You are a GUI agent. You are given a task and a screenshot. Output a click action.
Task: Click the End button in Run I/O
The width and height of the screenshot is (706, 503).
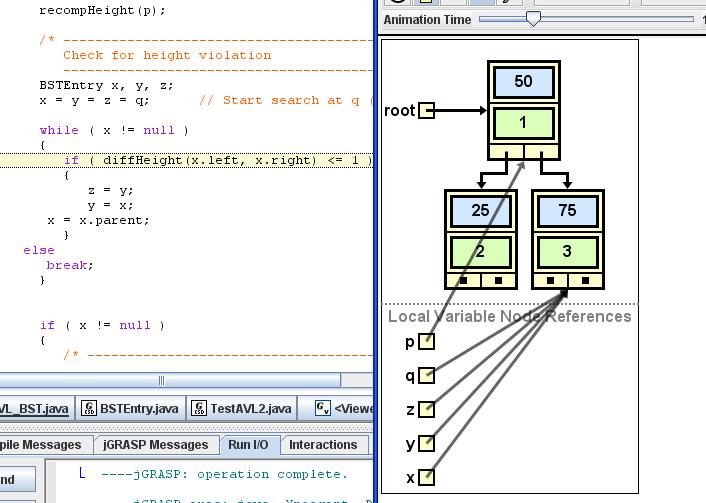click(17, 479)
